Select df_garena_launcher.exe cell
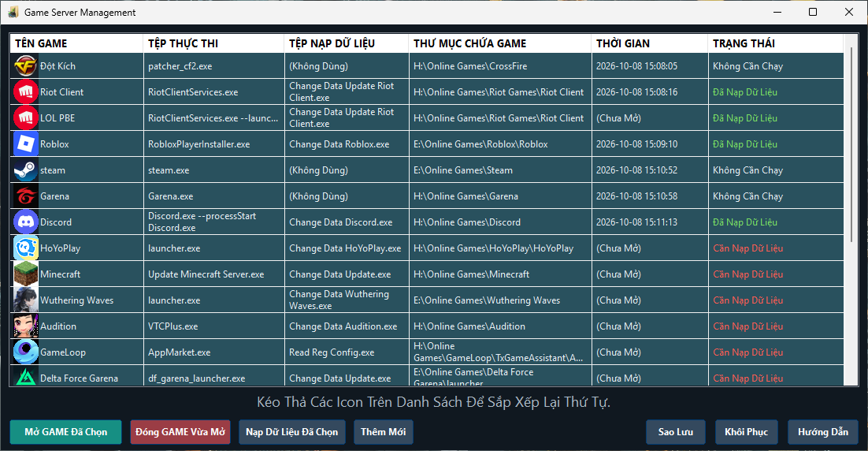Image resolution: width=868 pixels, height=451 pixels. 213,377
